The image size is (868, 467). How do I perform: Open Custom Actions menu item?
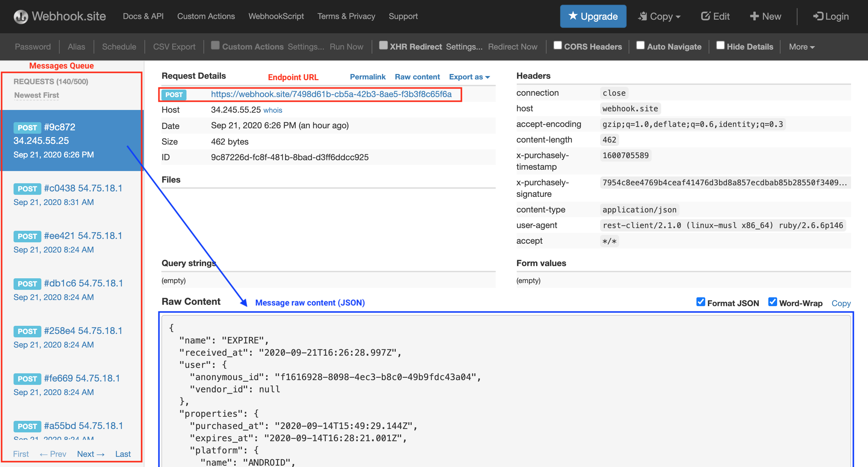[x=206, y=16]
